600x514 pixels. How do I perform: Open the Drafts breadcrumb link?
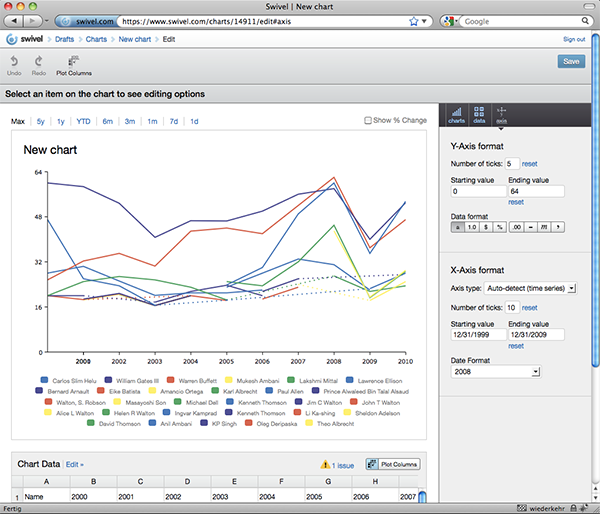tap(64, 39)
